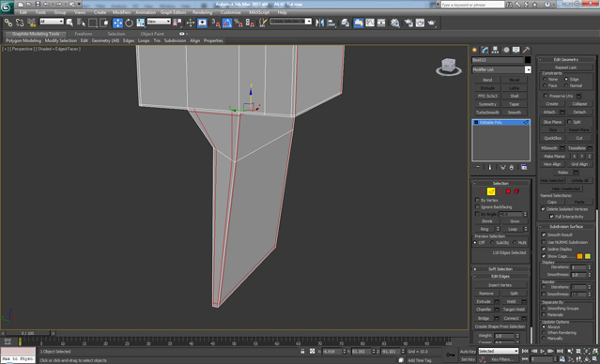The width and height of the screenshot is (600, 364).
Task: Select the None constraint radio button
Action: click(x=545, y=79)
